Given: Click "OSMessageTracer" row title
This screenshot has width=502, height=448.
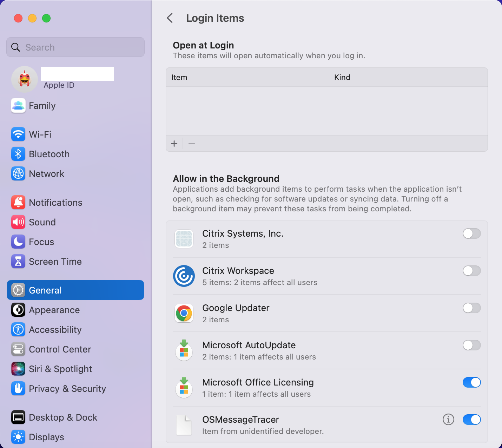Looking at the screenshot, I should pos(240,420).
